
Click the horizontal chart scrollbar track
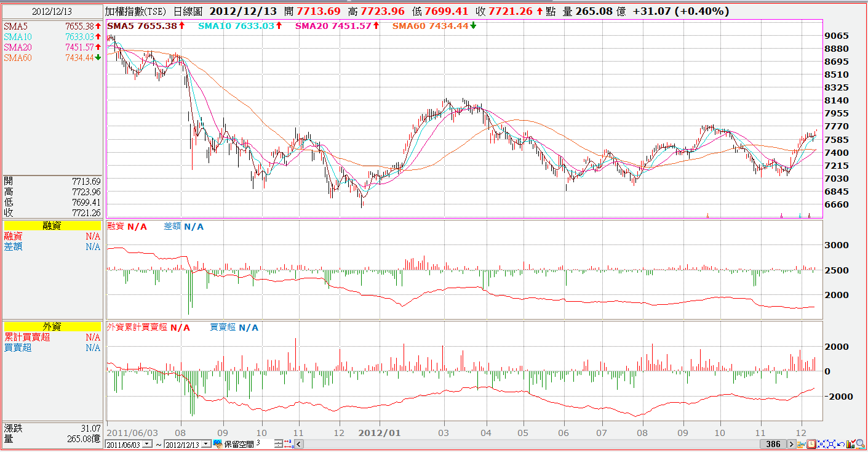click(532, 444)
